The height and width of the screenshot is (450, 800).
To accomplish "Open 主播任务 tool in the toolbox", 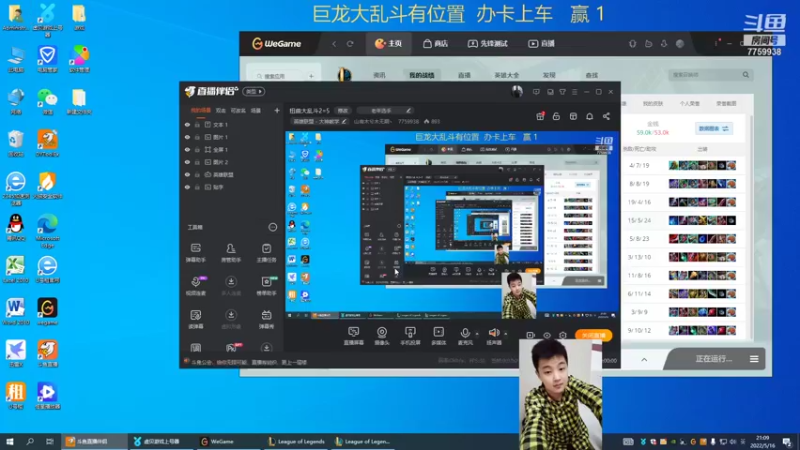I will click(266, 253).
